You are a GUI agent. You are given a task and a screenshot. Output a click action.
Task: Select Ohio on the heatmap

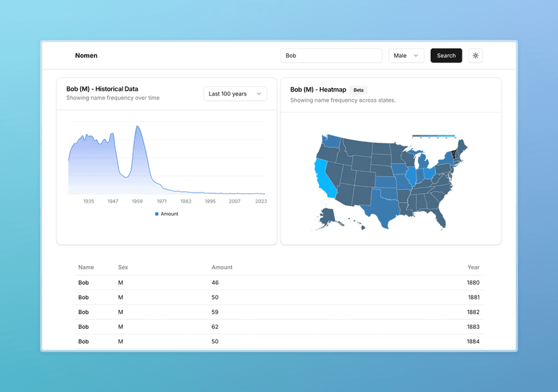pyautogui.click(x=429, y=174)
